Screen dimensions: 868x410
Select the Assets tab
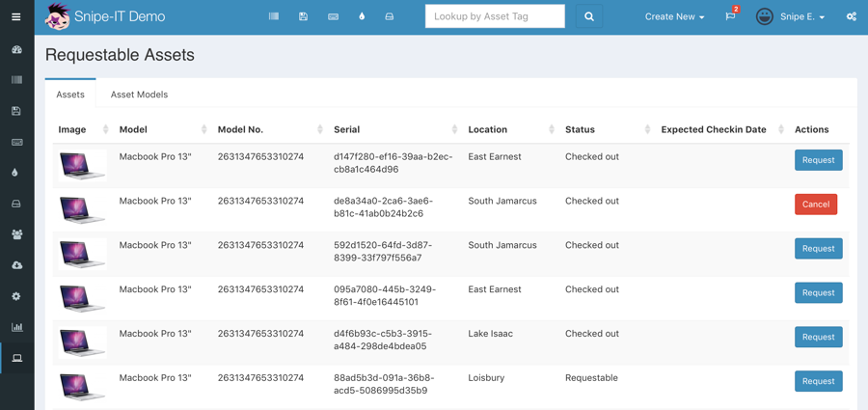pos(70,95)
